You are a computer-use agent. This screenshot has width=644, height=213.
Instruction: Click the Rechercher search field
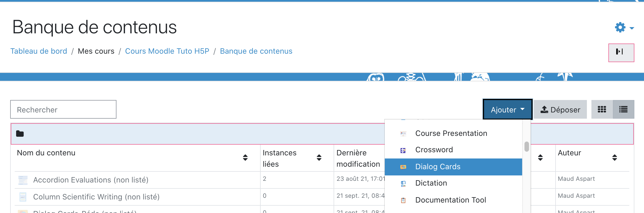63,110
